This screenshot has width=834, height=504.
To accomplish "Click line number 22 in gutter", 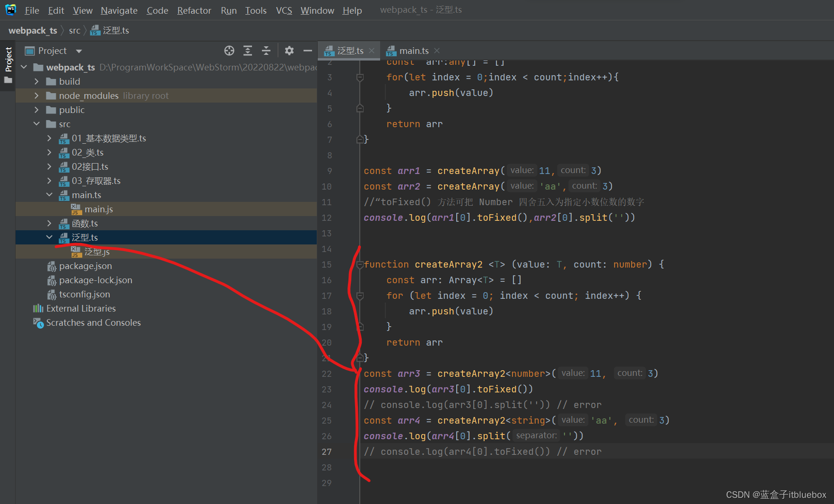I will coord(327,374).
